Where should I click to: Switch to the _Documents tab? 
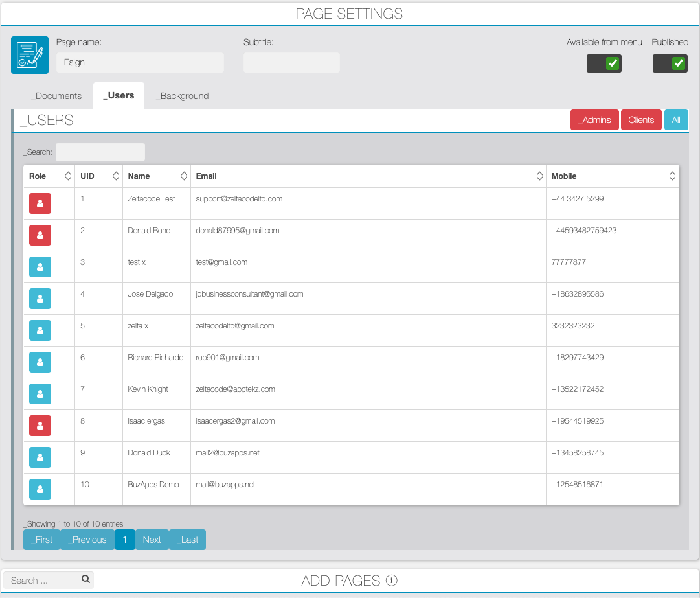pyautogui.click(x=56, y=96)
